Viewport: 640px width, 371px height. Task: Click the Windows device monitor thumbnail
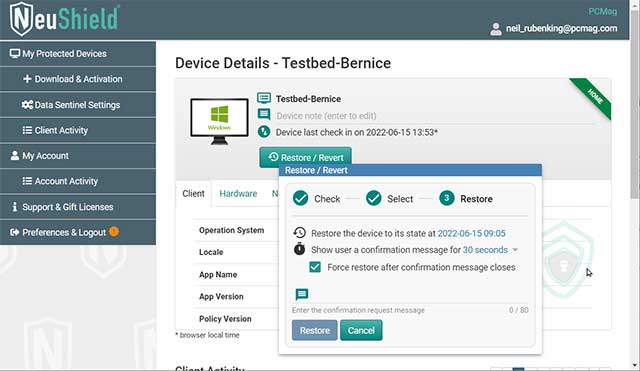(x=220, y=121)
